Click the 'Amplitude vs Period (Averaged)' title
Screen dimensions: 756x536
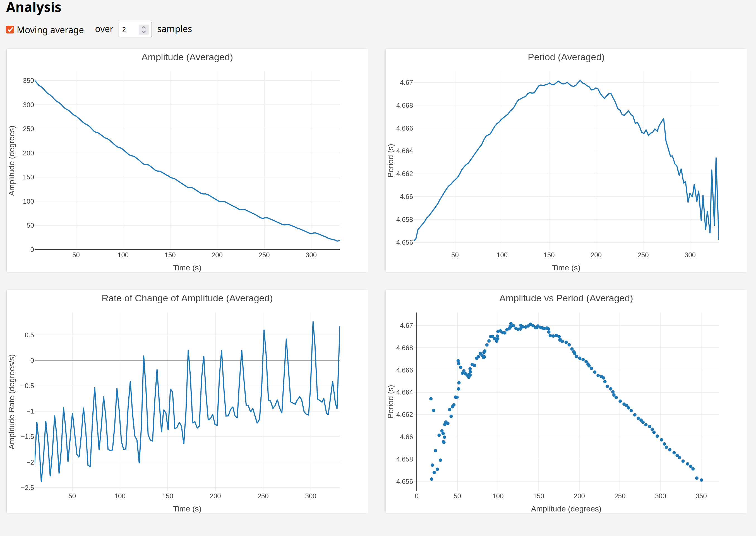point(566,298)
